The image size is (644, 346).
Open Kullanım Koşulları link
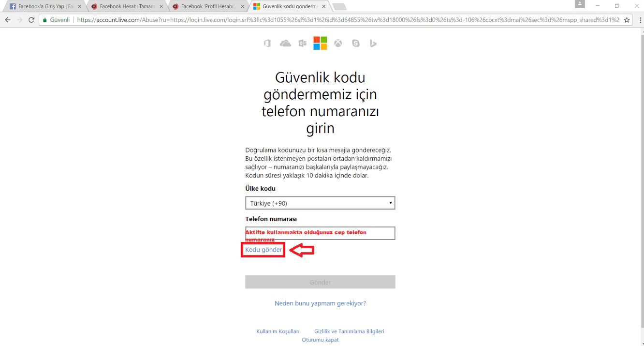(278, 331)
